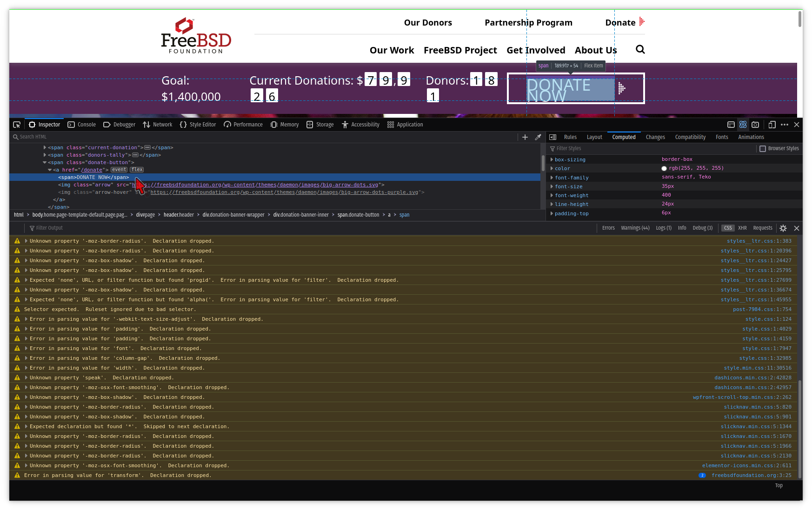
Task: Collapse the donate-button span node
Action: (45, 163)
